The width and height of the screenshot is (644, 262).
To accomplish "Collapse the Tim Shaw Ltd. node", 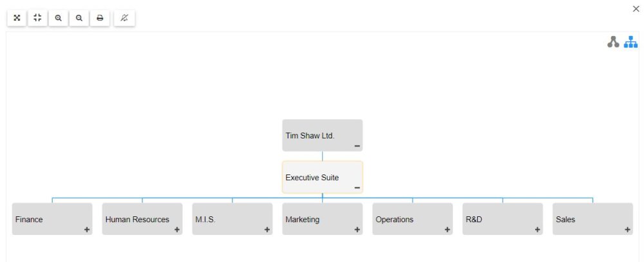I will (357, 146).
